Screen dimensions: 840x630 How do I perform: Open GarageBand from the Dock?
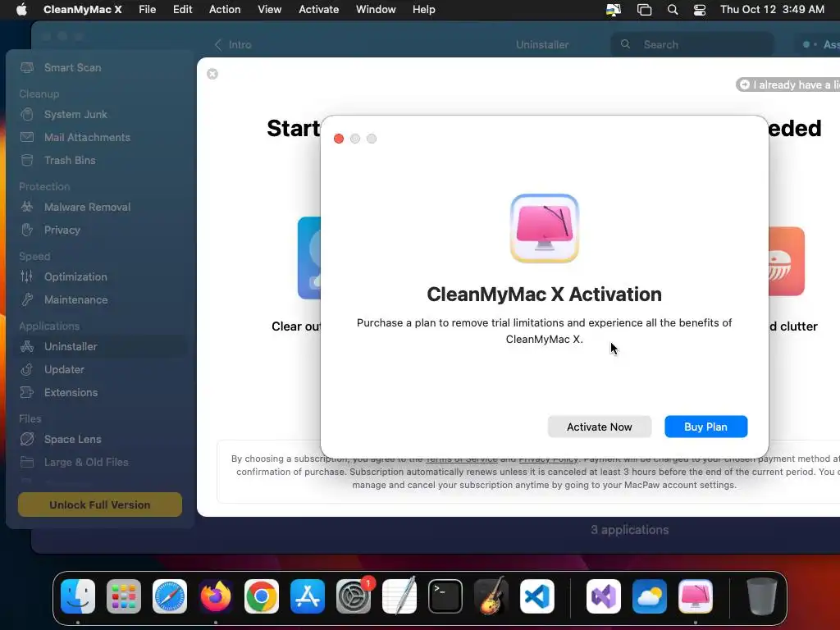click(491, 596)
